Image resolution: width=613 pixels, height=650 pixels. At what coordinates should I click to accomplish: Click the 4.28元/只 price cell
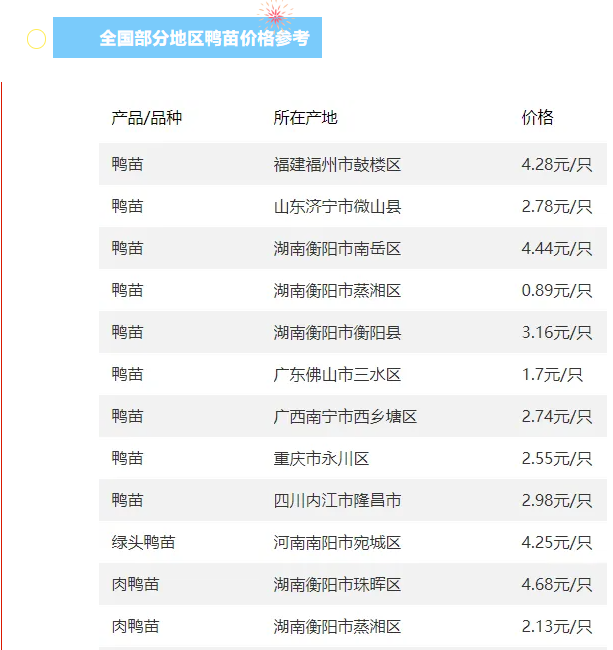[556, 165]
